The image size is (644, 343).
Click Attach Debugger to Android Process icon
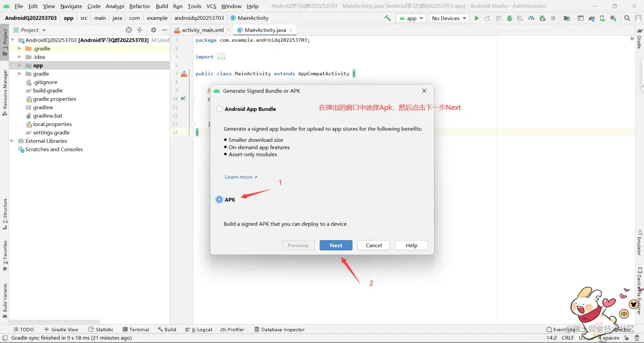tap(542, 18)
